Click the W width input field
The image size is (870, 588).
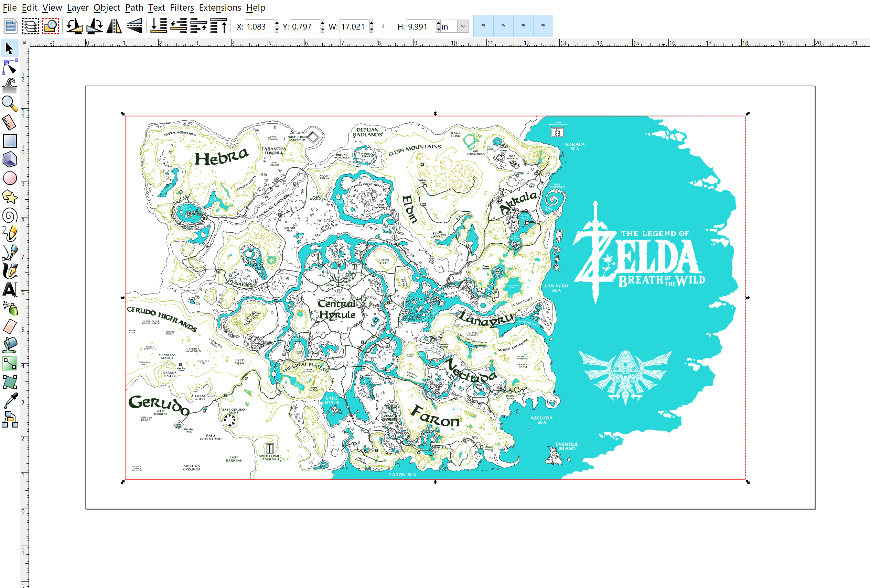pyautogui.click(x=353, y=26)
